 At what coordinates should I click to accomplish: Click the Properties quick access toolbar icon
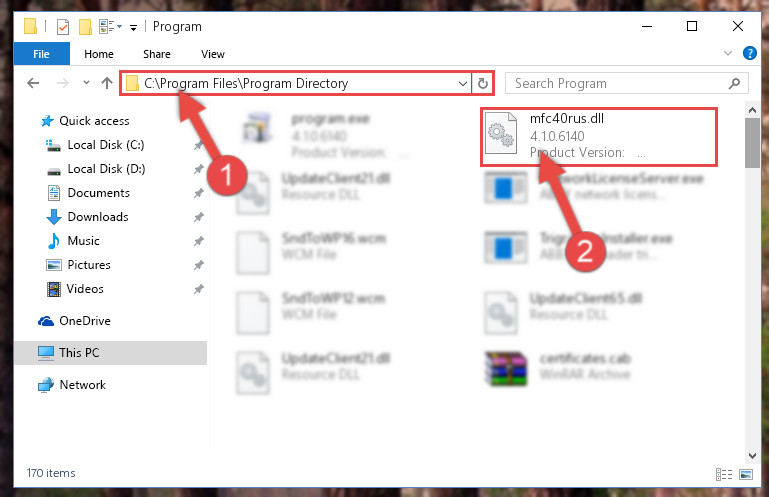tap(63, 26)
